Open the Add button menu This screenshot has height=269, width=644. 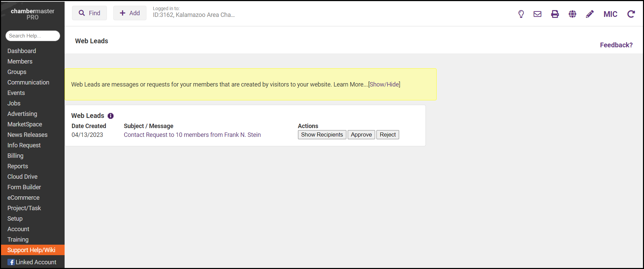130,13
